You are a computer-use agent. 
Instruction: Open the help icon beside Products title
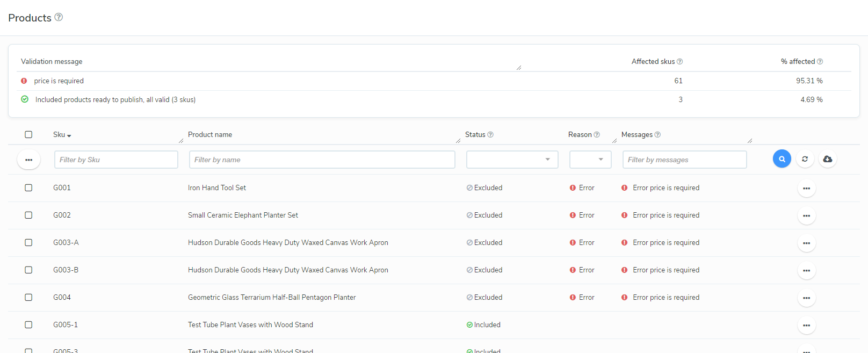point(59,17)
